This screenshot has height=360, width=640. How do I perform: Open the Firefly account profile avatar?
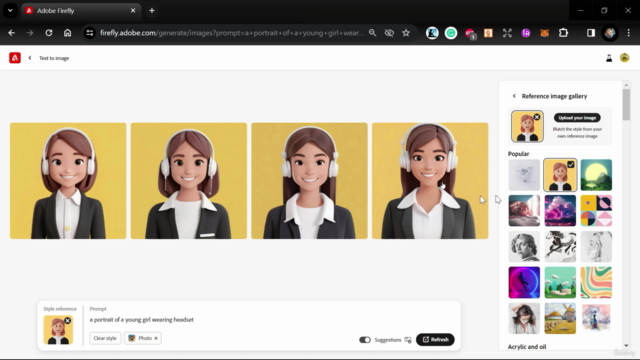[x=624, y=58]
